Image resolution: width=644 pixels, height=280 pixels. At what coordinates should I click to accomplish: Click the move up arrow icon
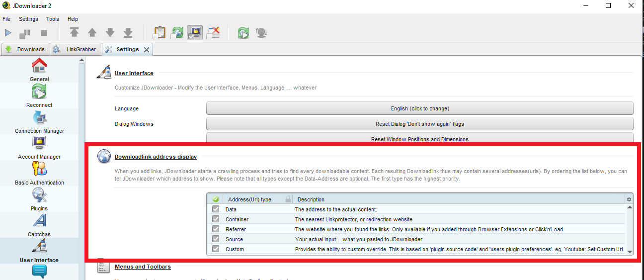coord(92,33)
